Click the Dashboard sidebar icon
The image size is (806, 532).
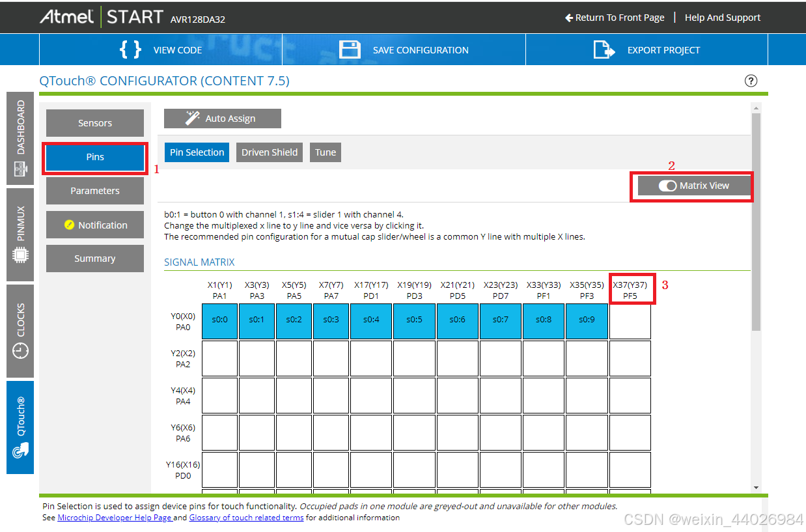pos(20,169)
